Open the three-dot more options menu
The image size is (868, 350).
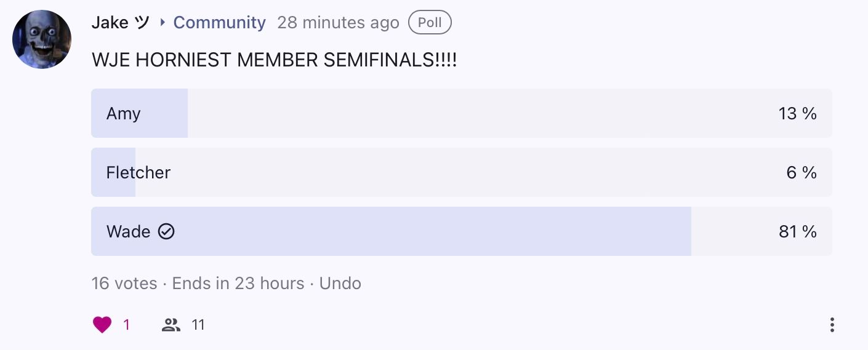coord(832,325)
